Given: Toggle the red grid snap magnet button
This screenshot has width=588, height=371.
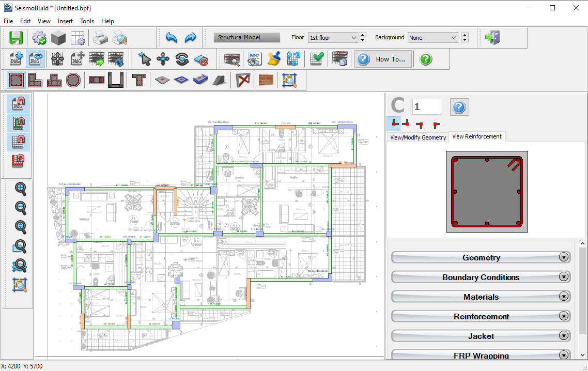Looking at the screenshot, I should pos(19,161).
